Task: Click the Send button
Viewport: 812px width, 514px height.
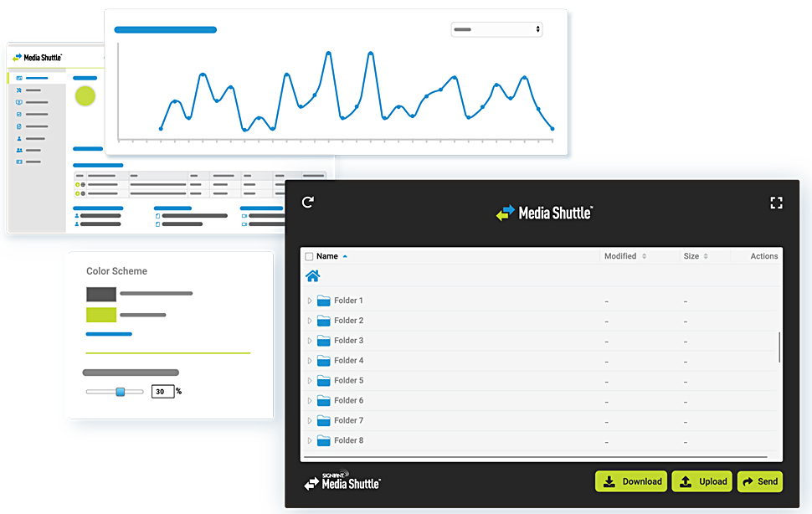Action: [760, 481]
